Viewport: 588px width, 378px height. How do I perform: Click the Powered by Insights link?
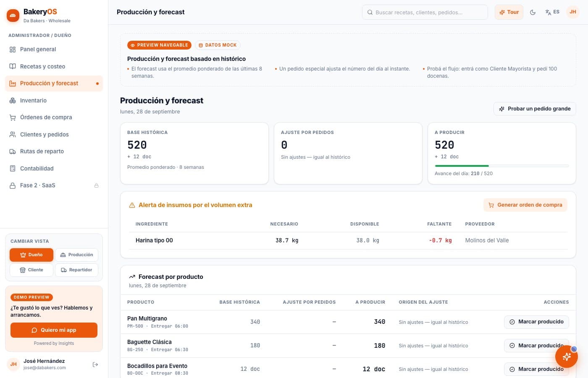pos(54,344)
